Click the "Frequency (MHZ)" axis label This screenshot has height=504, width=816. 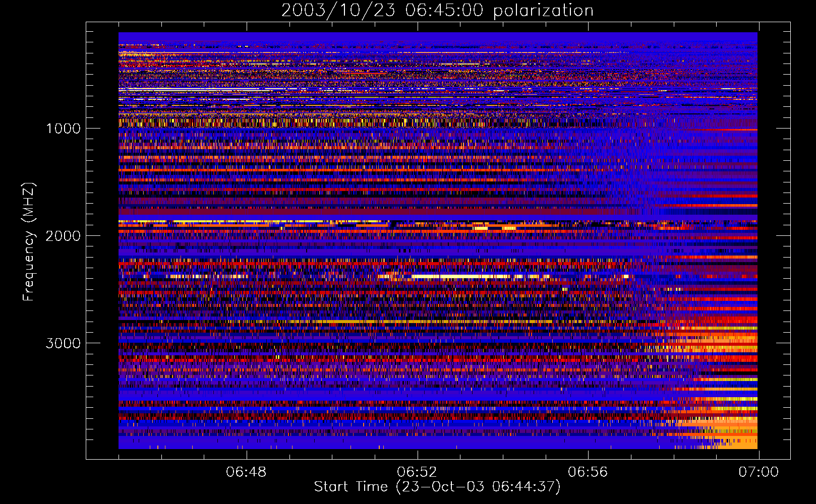(28, 242)
